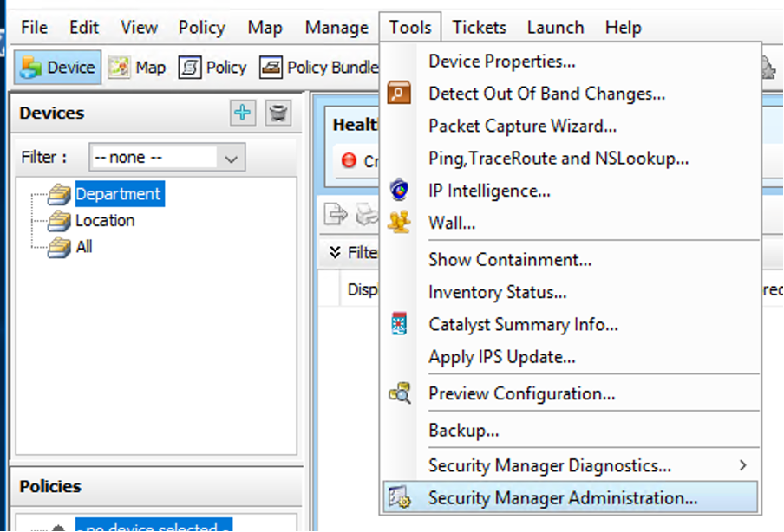Open the File menu
The height and width of the screenshot is (532, 784).
click(x=34, y=28)
